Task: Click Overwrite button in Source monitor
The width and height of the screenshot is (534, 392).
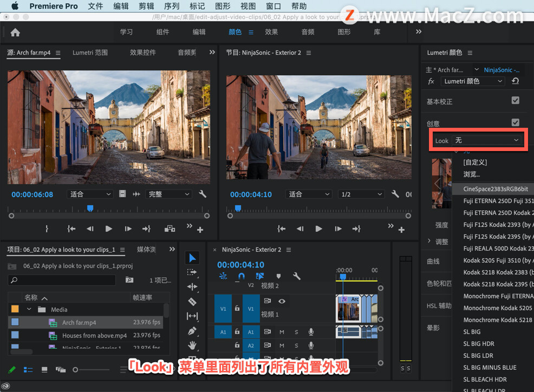Action: tap(170, 229)
